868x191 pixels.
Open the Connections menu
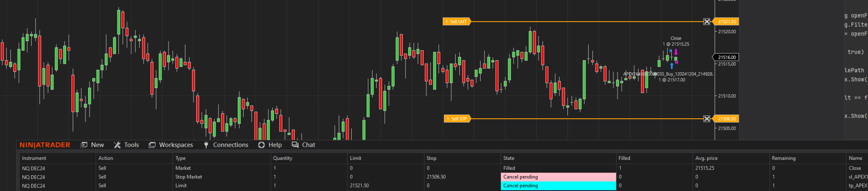coord(226,145)
